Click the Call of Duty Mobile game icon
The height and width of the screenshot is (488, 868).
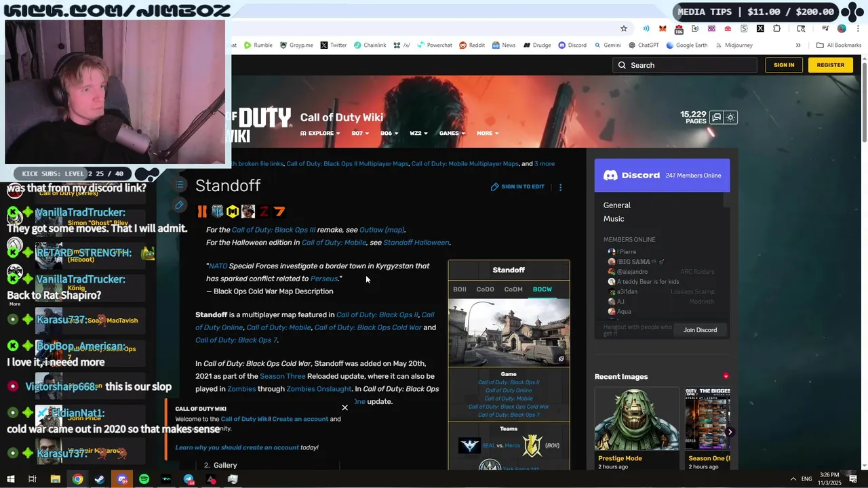click(233, 211)
